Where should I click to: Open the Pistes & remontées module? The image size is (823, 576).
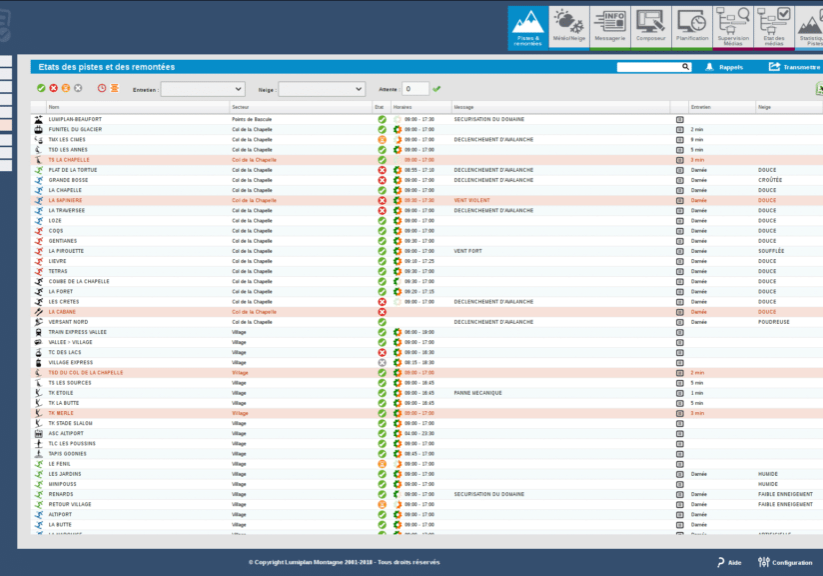(527, 28)
